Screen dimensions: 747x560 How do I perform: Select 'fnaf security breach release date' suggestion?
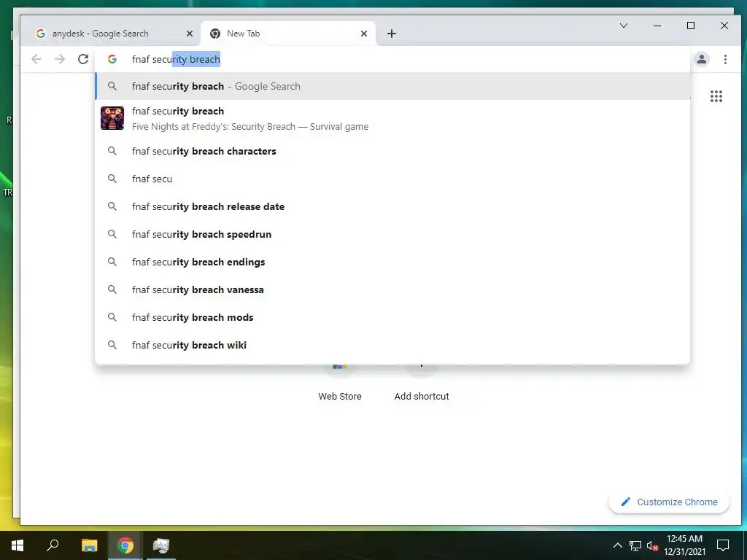[x=392, y=206]
